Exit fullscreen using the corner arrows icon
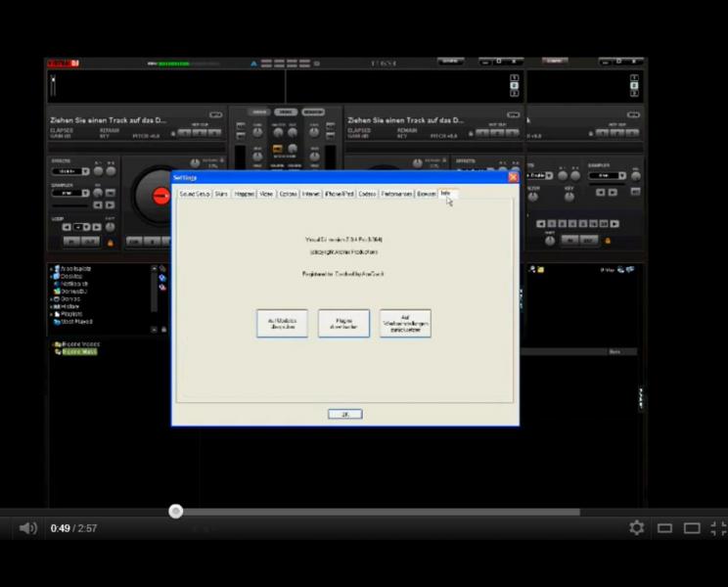The width and height of the screenshot is (728, 587). (719, 528)
